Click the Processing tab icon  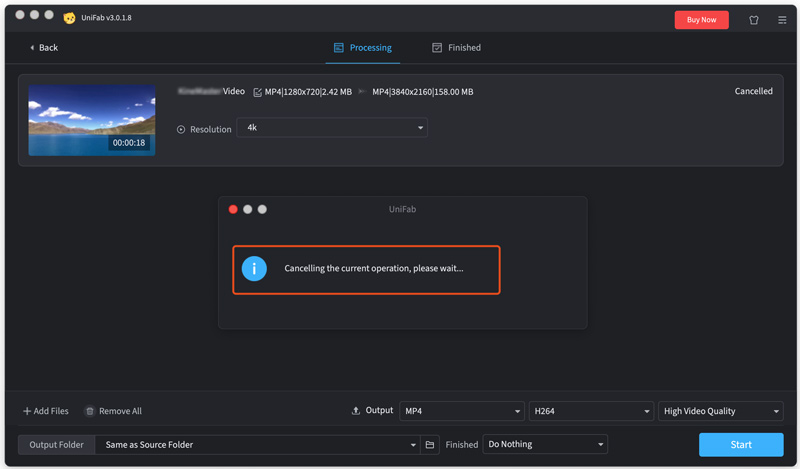339,47
